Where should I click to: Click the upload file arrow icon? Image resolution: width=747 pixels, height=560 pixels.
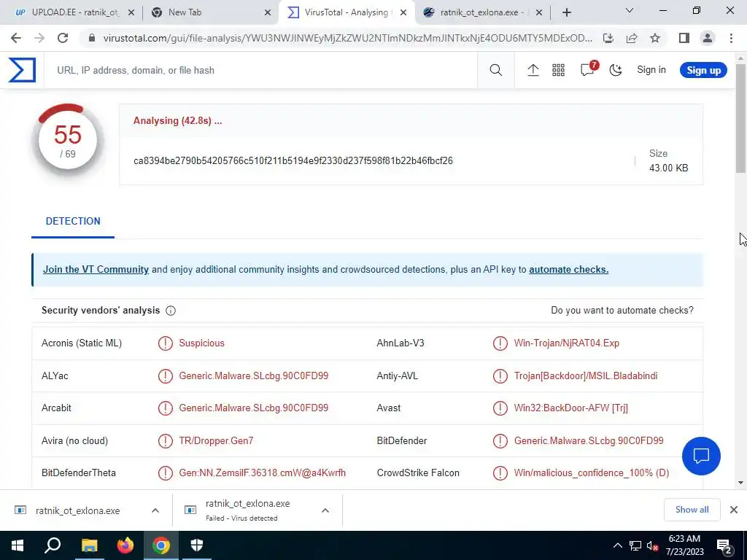(x=533, y=70)
